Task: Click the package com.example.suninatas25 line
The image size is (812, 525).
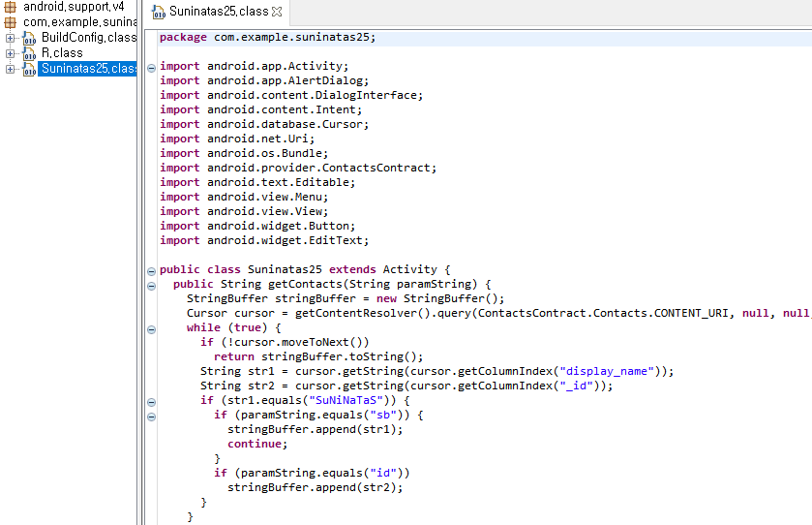Action: coord(268,38)
